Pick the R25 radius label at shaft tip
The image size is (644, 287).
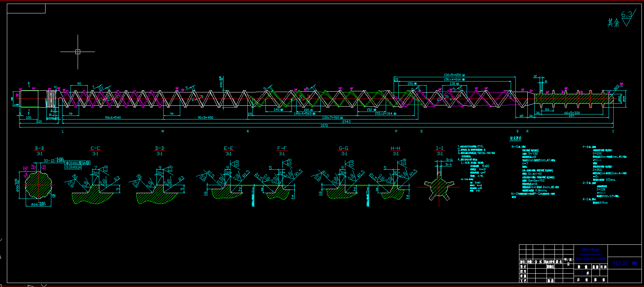(616, 87)
